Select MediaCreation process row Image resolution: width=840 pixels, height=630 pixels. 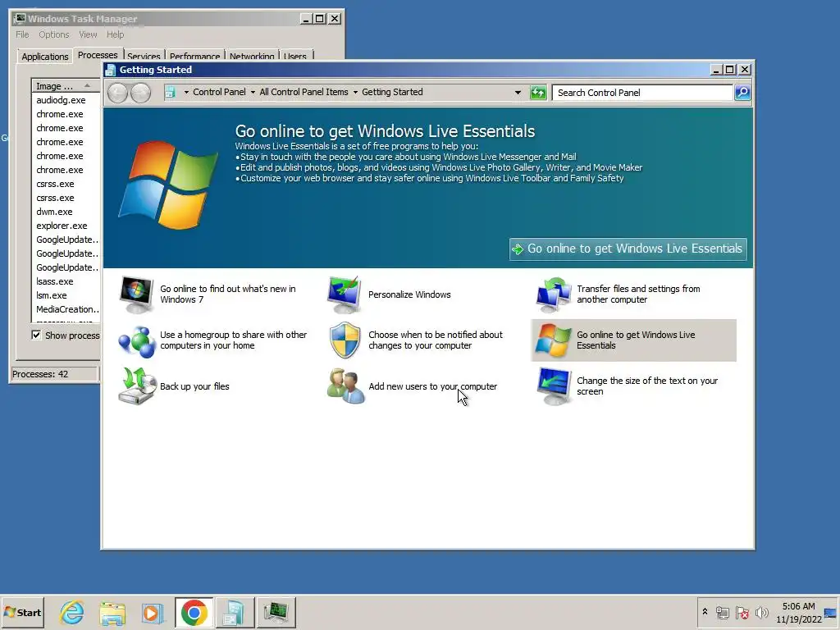pos(66,309)
